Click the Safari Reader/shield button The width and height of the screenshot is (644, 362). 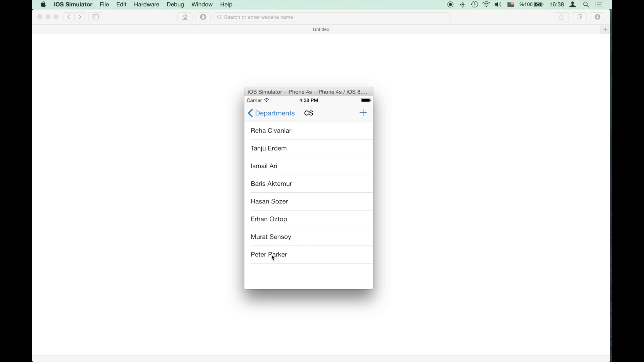pos(203,17)
